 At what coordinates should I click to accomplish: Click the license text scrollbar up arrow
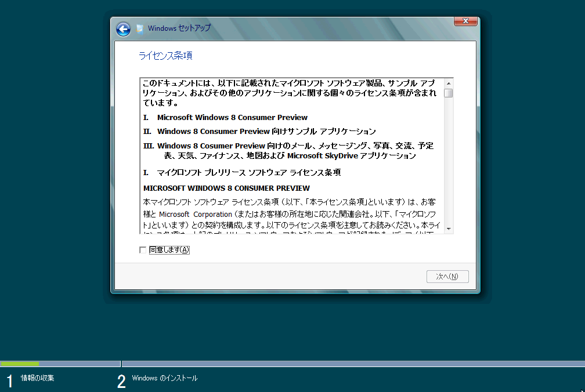[x=449, y=84]
